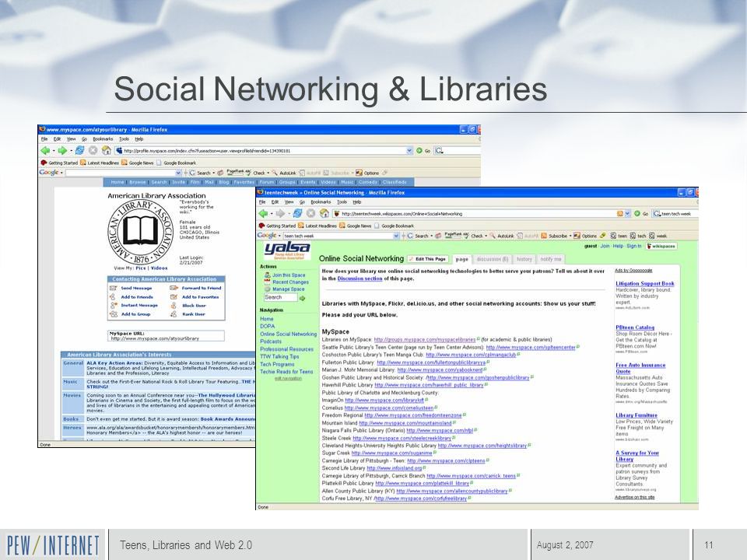Click AutoLink in the teentechweek Google toolbar
747x560 pixels.
pyautogui.click(x=502, y=236)
